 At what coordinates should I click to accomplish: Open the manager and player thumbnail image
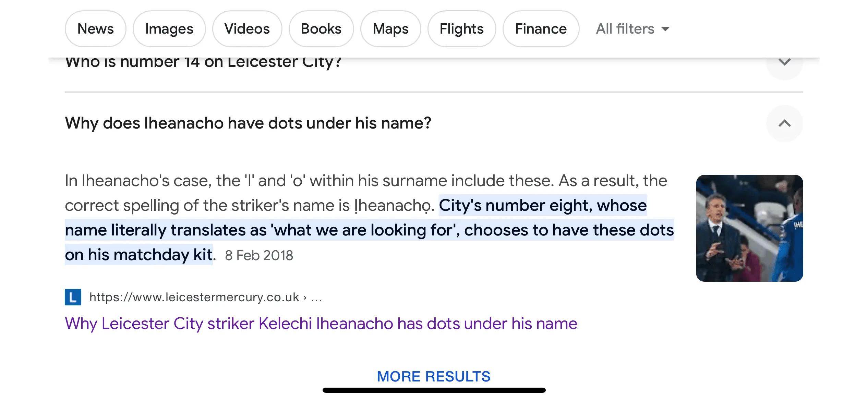pos(749,228)
